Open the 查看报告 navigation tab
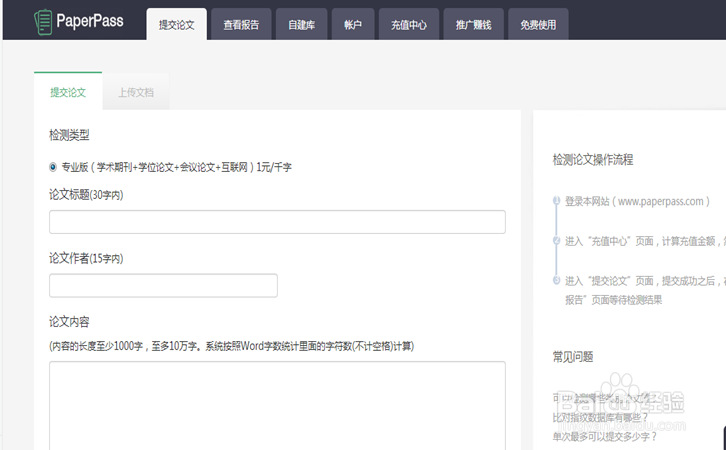The height and width of the screenshot is (450, 726). (x=241, y=24)
